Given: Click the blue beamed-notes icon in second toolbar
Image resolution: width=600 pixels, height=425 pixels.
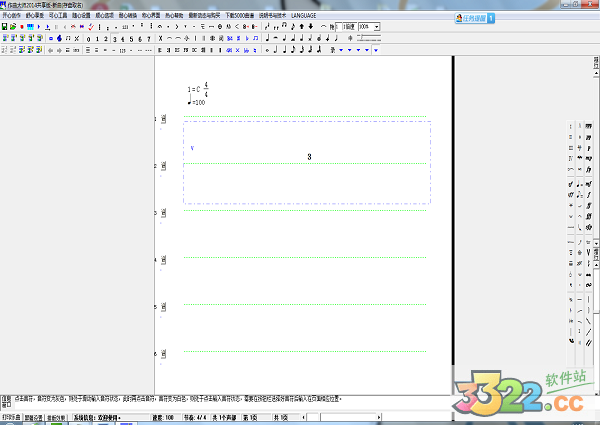Looking at the screenshot, I should [256, 38].
